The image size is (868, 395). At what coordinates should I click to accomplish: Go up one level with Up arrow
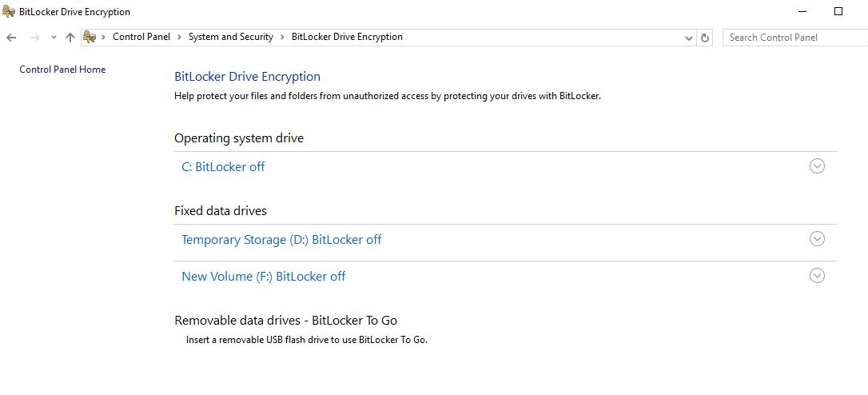(70, 38)
